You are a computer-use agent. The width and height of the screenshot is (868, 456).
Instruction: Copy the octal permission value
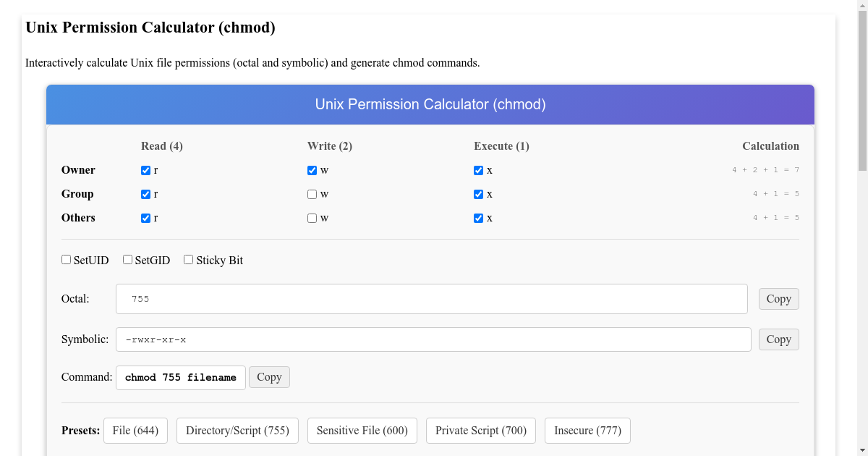click(778, 298)
